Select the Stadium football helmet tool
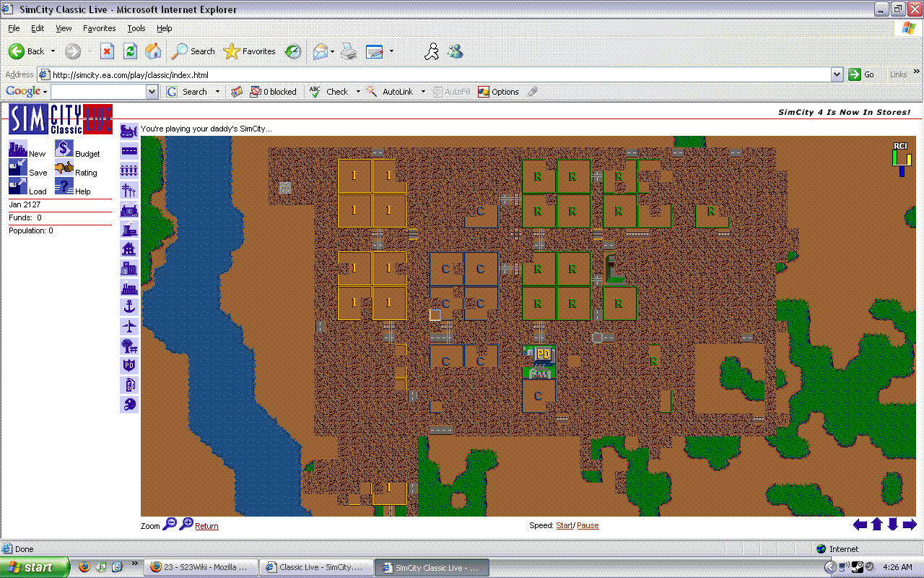 point(129,405)
